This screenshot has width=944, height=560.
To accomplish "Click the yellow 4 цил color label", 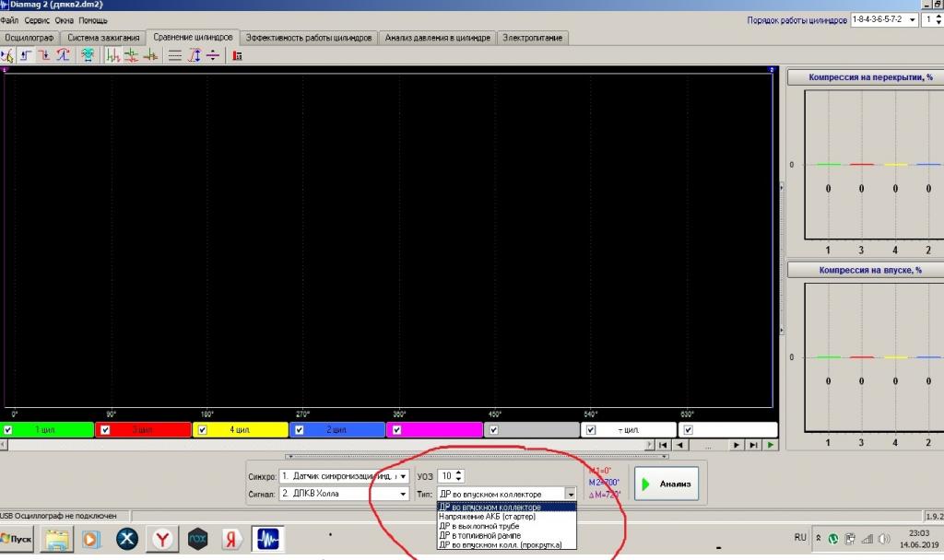I will (240, 430).
